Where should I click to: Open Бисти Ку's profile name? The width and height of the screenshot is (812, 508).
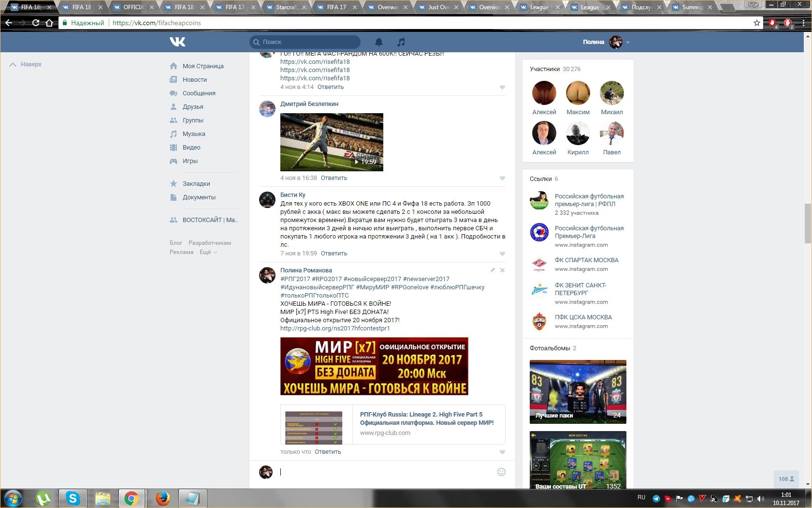(293, 195)
